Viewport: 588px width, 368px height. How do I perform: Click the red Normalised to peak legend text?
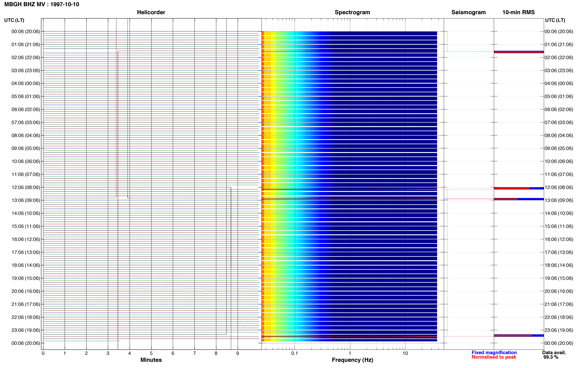coord(494,357)
